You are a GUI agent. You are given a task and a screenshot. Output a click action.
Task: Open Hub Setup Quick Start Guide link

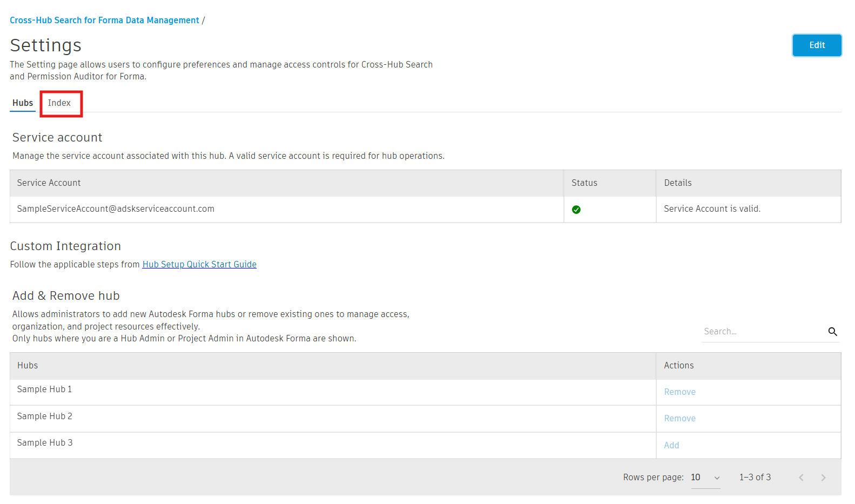click(x=199, y=264)
